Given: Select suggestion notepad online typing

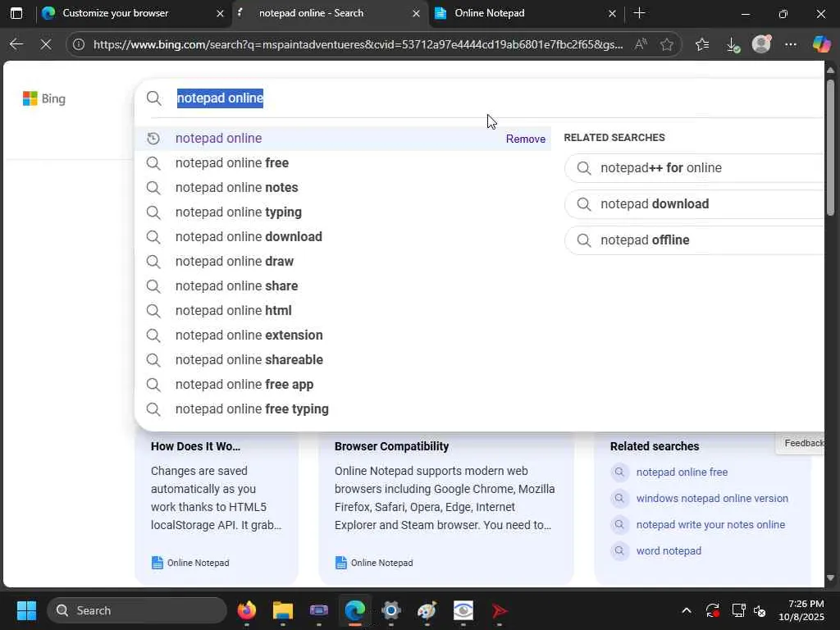Looking at the screenshot, I should coord(343,212).
